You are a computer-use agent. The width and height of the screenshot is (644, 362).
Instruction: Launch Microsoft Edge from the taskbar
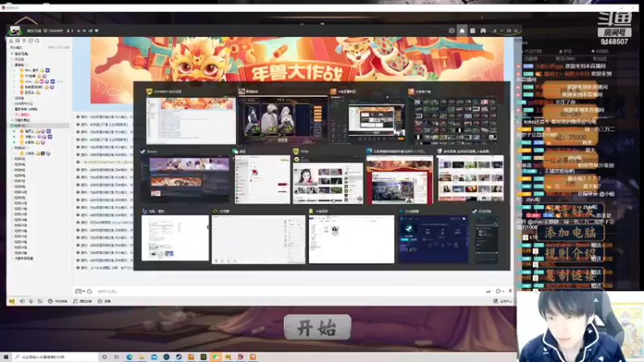tap(130, 357)
